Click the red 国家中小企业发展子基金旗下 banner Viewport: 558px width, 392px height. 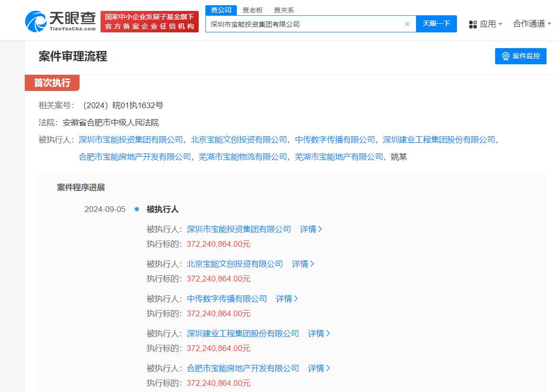[150, 22]
